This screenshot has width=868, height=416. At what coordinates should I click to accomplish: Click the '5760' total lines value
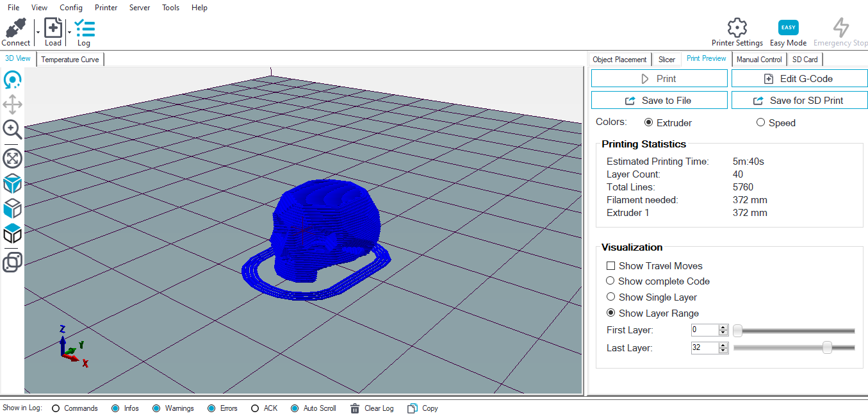[x=743, y=187]
